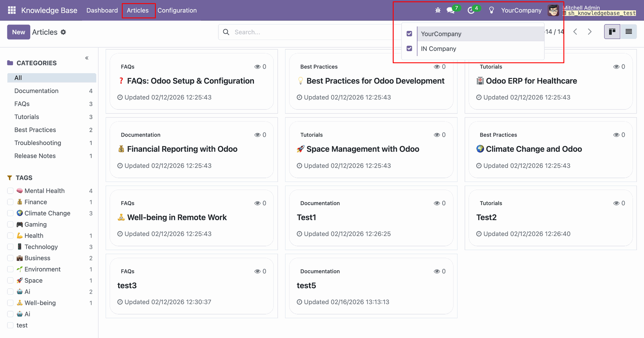Open the conversations chat icon
Viewport: 644px width, 338px height.
(x=450, y=10)
